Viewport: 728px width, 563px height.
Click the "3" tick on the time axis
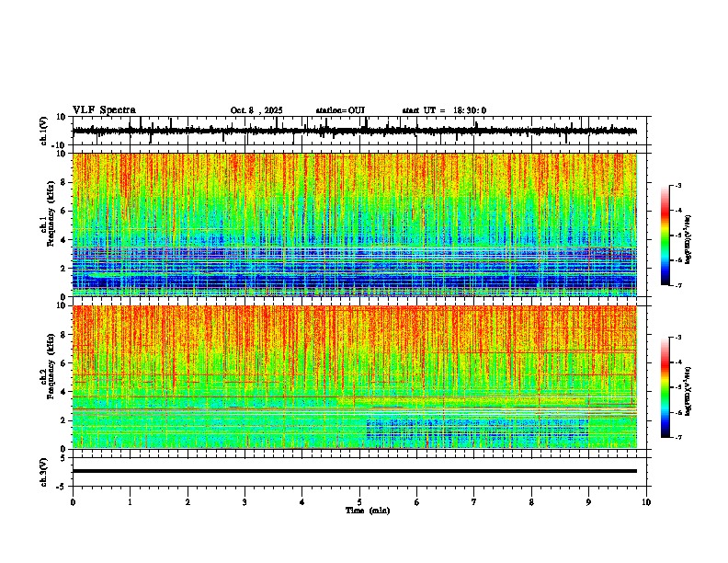point(245,502)
